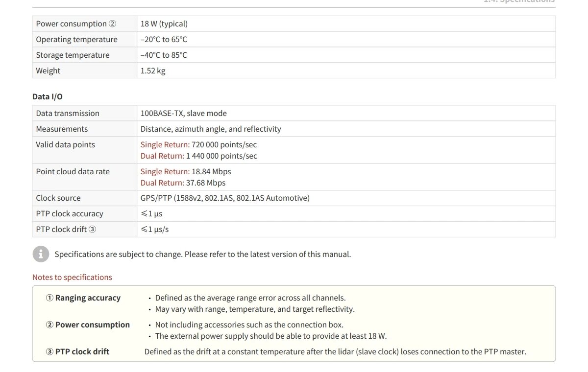Image resolution: width=588 pixels, height=372 pixels.
Task: Click the info icon beside the specifications notice
Action: [41, 254]
